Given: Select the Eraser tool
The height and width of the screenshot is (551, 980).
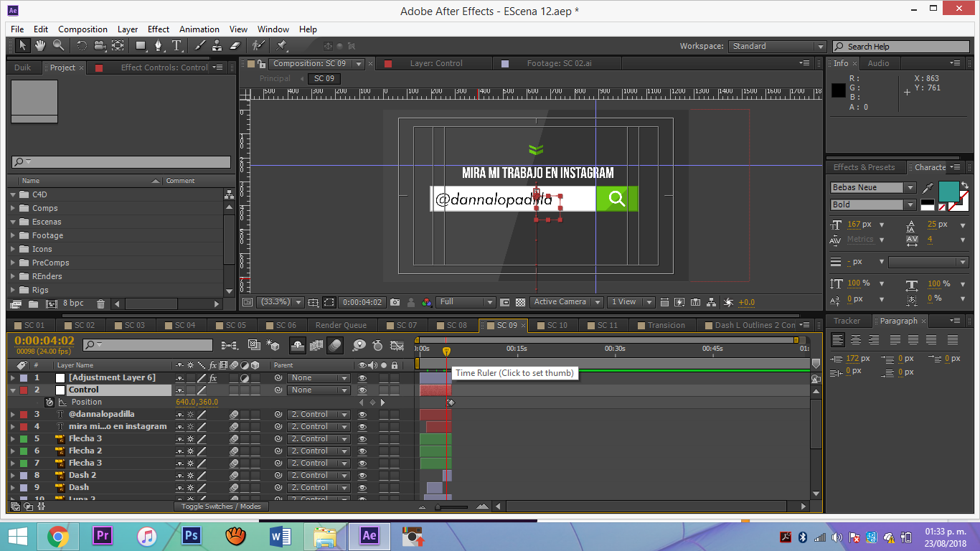Looking at the screenshot, I should [235, 46].
